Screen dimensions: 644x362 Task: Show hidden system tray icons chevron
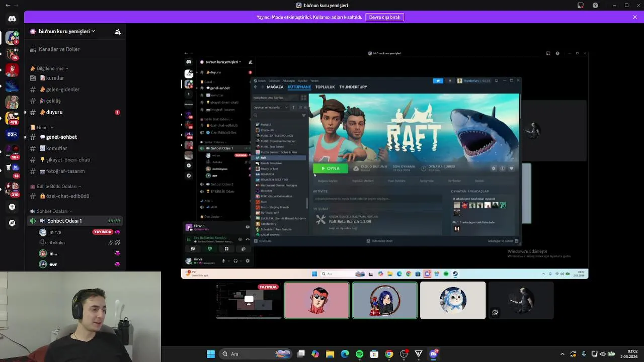pyautogui.click(x=562, y=354)
